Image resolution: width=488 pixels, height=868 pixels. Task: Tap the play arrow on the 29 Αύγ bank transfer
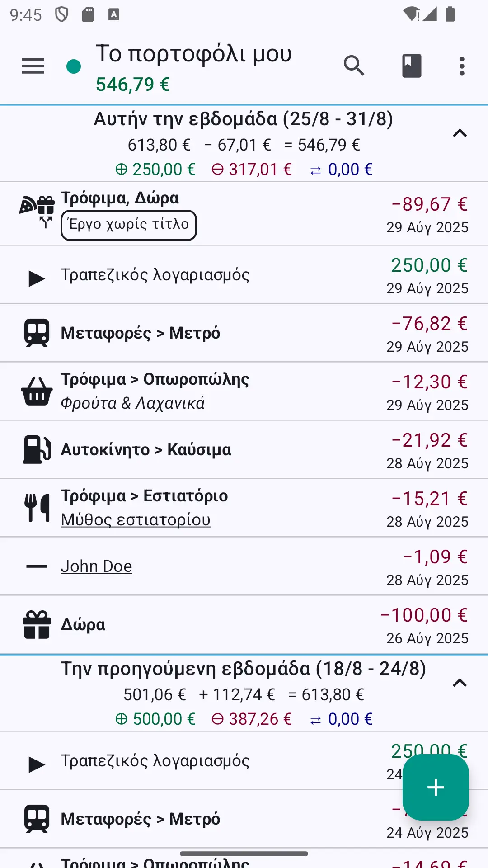coord(37,278)
